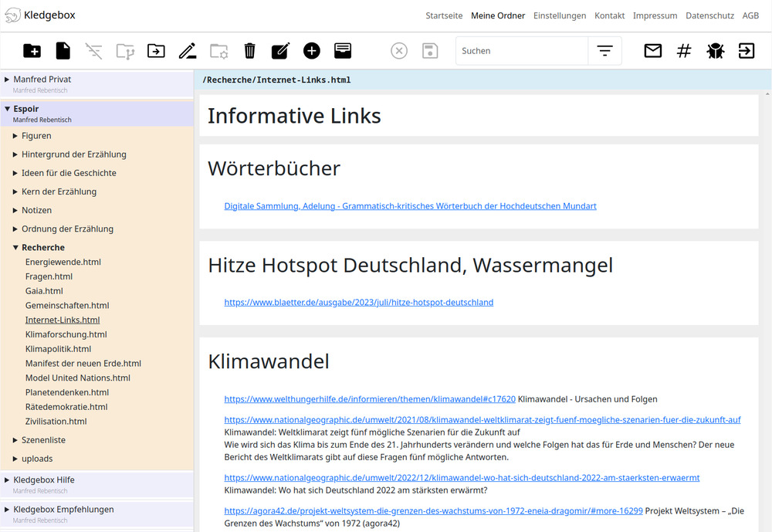The image size is (772, 532).
Task: Focus the Suchen search field
Action: click(x=522, y=51)
